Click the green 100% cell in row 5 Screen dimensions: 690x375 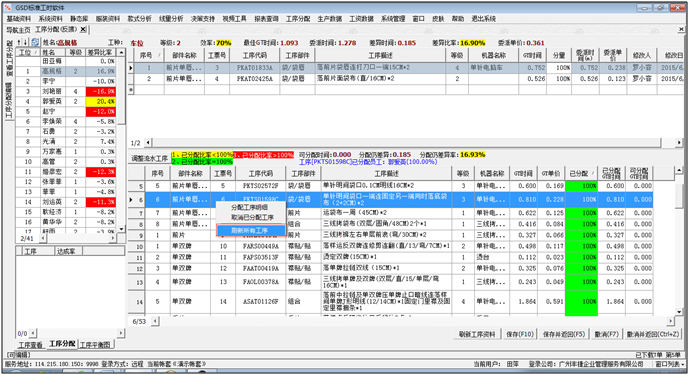click(x=581, y=186)
